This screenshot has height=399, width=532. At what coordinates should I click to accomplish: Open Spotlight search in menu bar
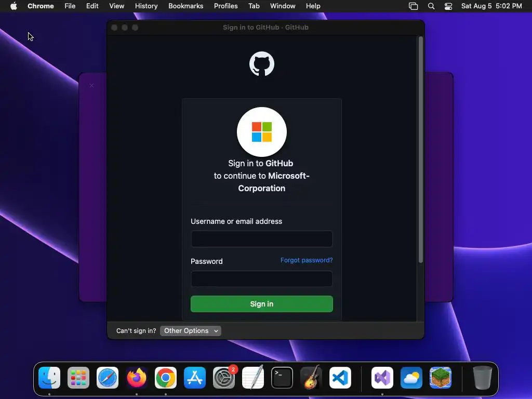[x=431, y=6]
